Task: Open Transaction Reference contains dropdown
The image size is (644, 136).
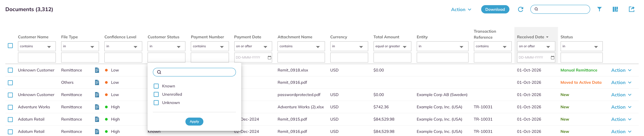Action: click(492, 46)
